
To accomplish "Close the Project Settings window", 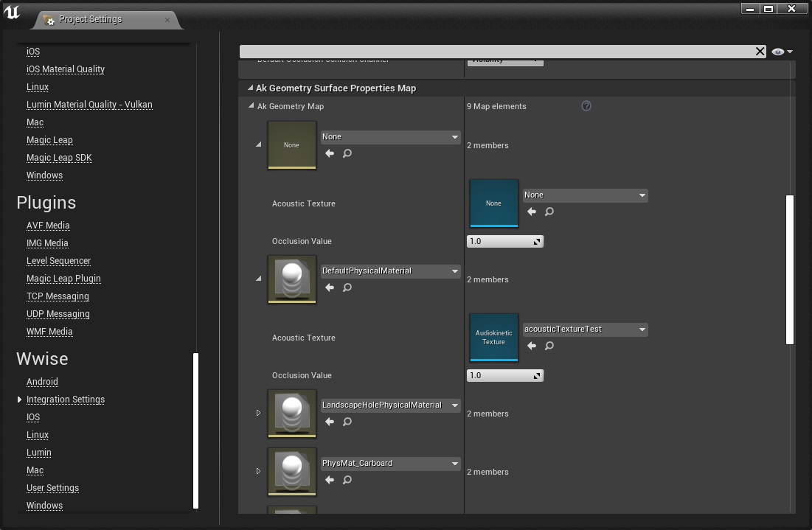I will (792, 8).
